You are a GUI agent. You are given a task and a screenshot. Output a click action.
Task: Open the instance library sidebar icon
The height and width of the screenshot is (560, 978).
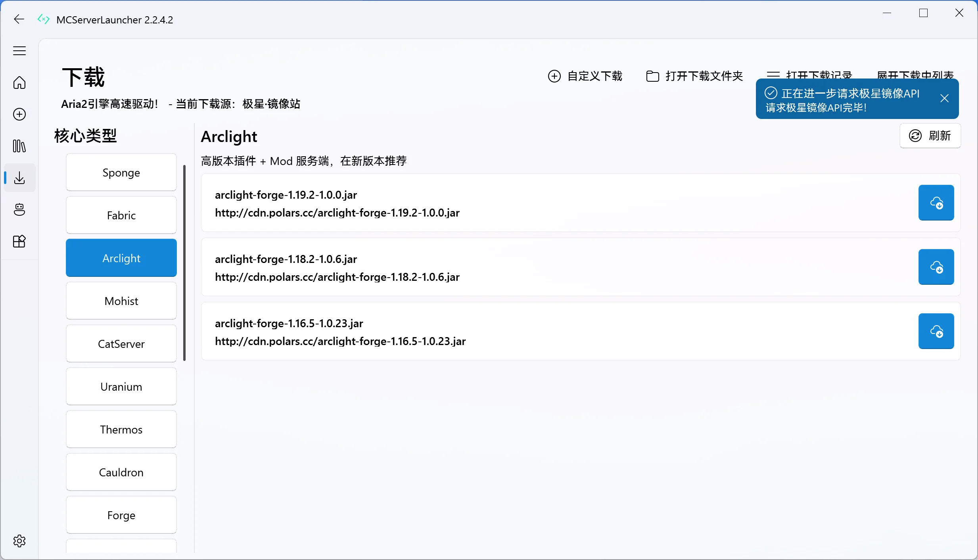pyautogui.click(x=19, y=146)
